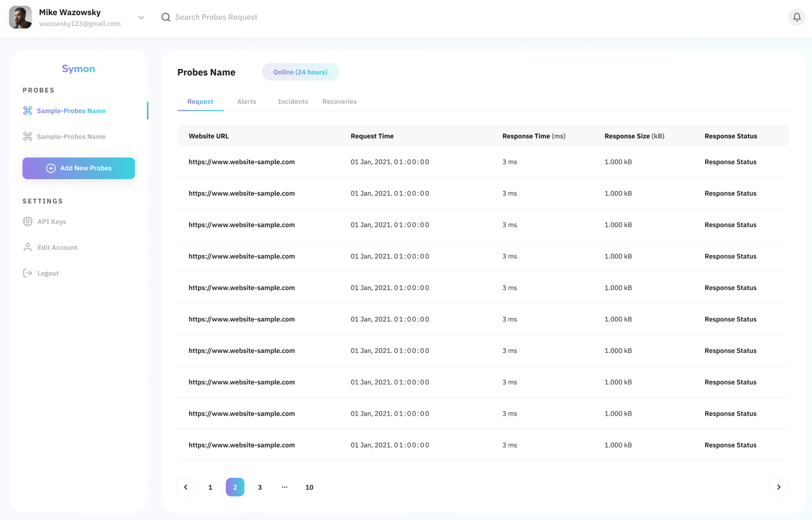Jump to page 10 in pagination
Viewport: 812px width, 520px height.
tap(309, 487)
